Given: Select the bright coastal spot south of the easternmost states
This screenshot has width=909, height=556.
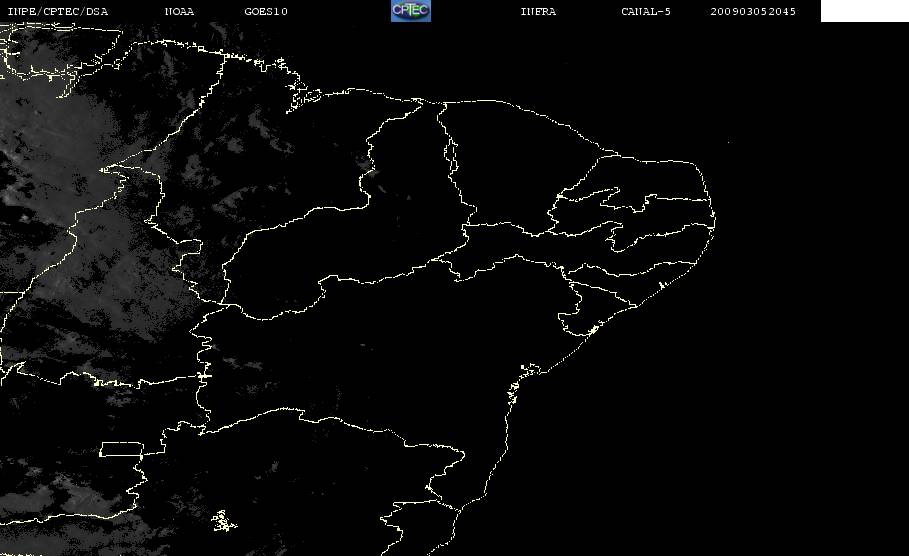Looking at the screenshot, I should coord(594,330).
